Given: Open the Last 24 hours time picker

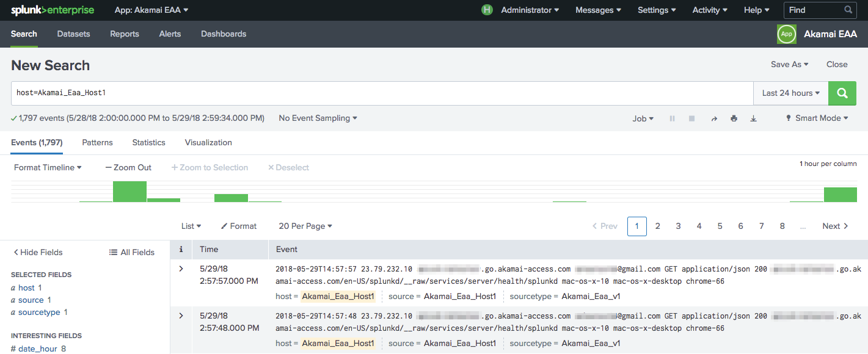Looking at the screenshot, I should [790, 93].
